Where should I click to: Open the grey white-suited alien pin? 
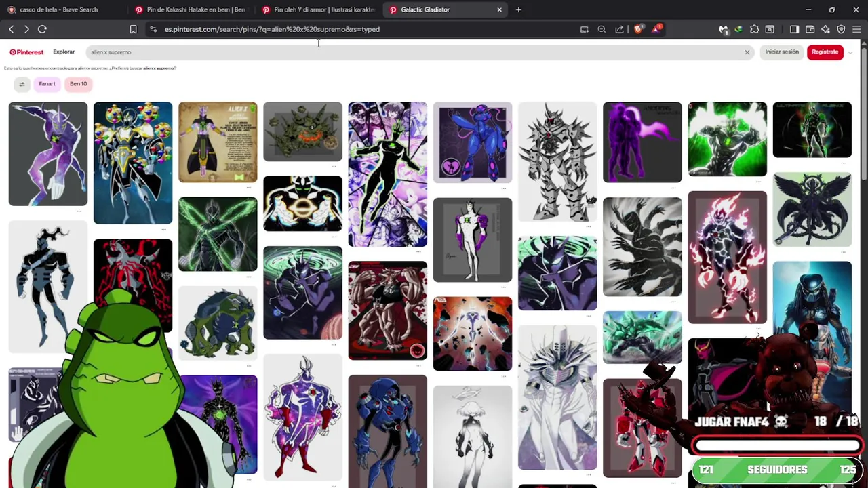point(473,240)
